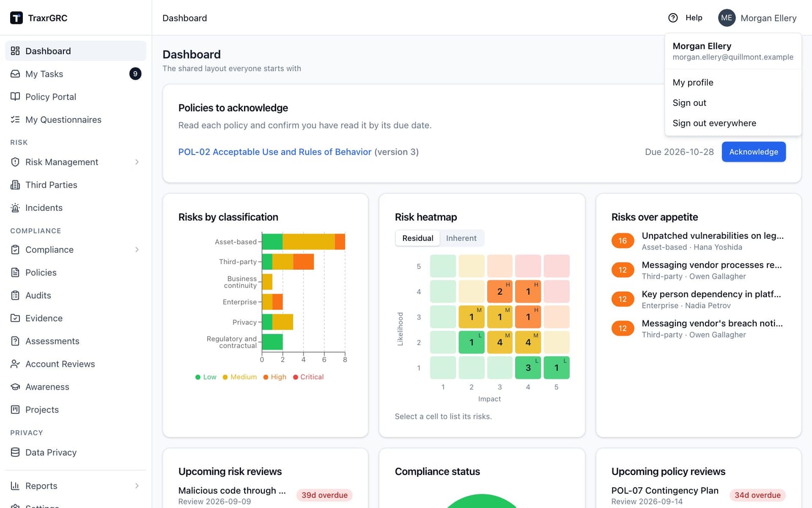The height and width of the screenshot is (508, 812).
Task: Open Dashboard via its sidebar icon
Action: [x=15, y=51]
